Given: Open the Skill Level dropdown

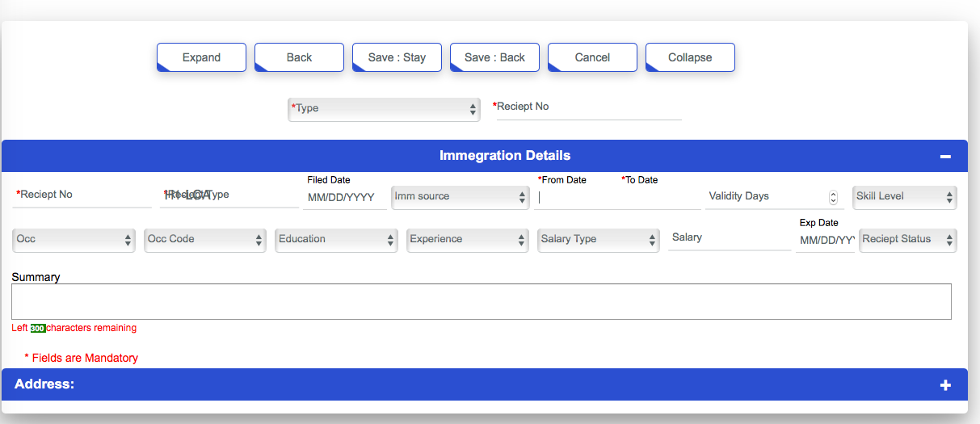Looking at the screenshot, I should click(x=904, y=197).
